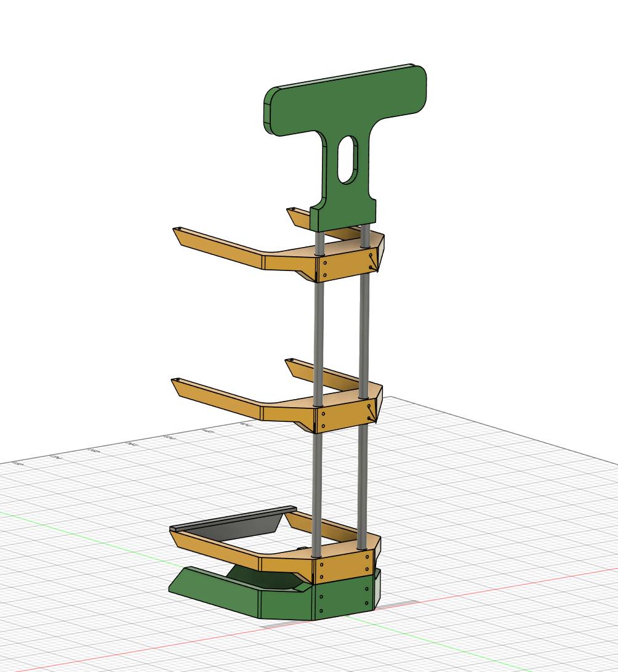Viewport: 618px width, 672px height.
Task: Select the middle orange bracket body
Action: pyautogui.click(x=343, y=411)
